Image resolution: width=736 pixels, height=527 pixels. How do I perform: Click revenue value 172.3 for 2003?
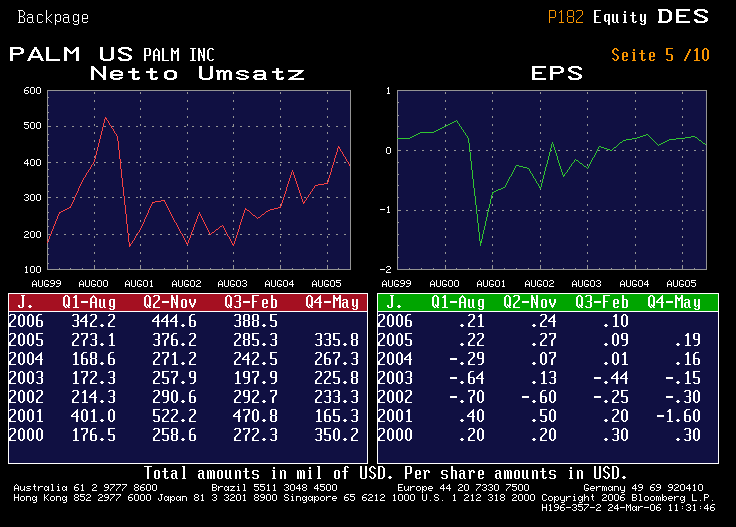tap(93, 378)
